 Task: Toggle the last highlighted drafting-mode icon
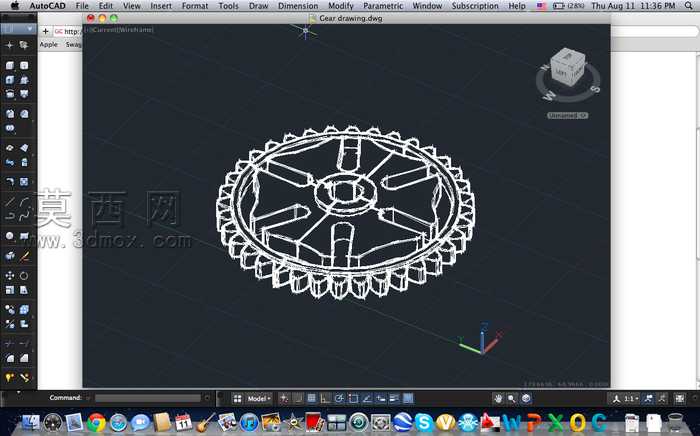(x=408, y=399)
